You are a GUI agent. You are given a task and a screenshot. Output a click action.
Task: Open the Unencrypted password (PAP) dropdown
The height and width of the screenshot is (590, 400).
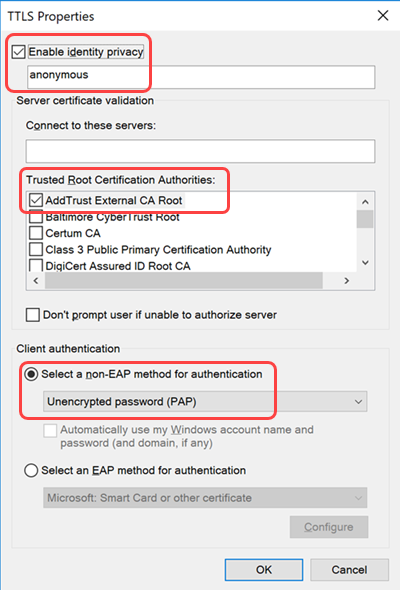(x=205, y=402)
